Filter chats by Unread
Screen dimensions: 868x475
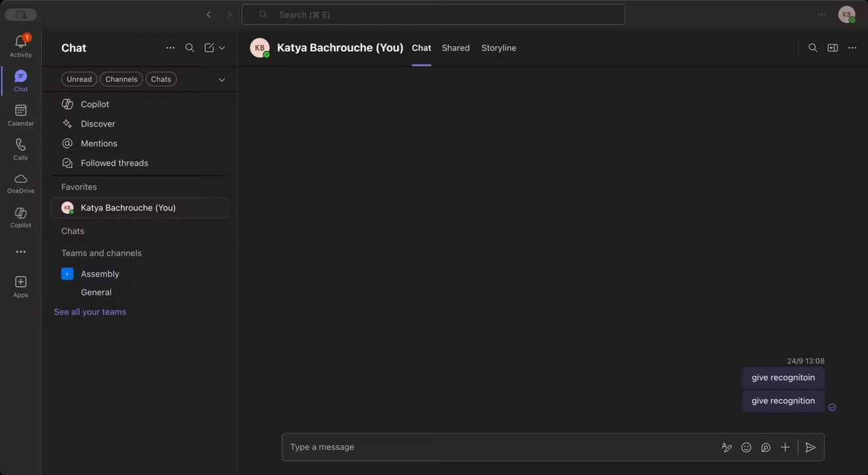coord(79,79)
